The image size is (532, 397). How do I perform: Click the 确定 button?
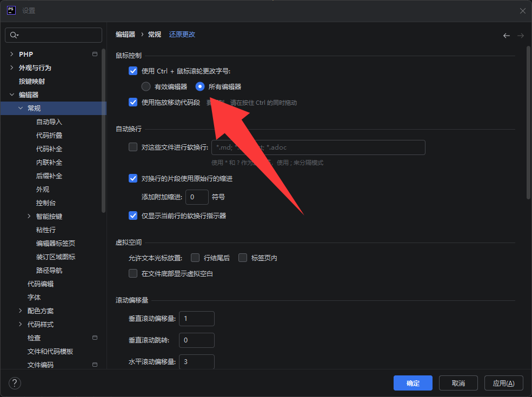click(413, 383)
